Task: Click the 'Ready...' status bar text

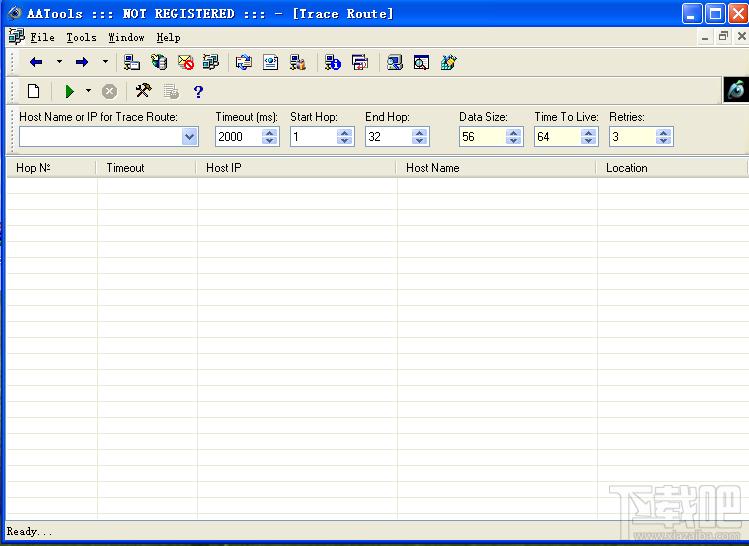Action: (x=29, y=531)
